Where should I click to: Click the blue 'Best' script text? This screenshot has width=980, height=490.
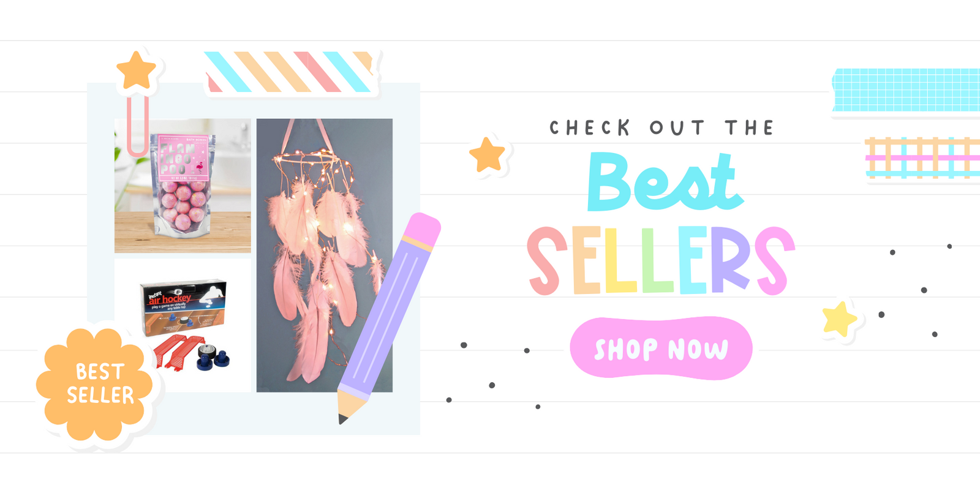665,181
